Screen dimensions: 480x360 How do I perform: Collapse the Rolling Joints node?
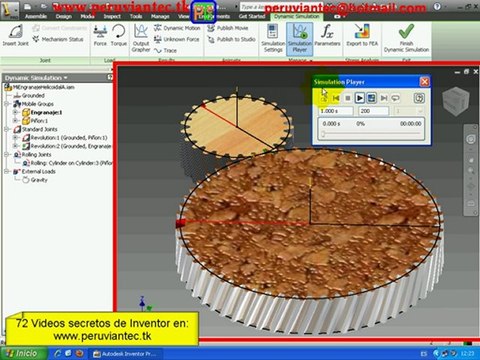pyautogui.click(x=6, y=154)
